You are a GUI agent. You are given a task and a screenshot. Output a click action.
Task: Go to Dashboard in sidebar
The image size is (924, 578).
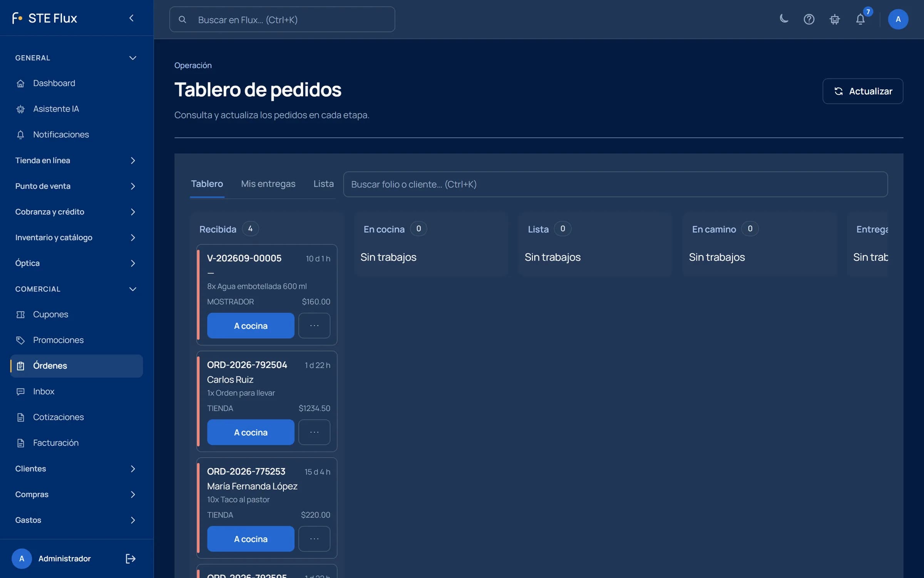(77, 83)
